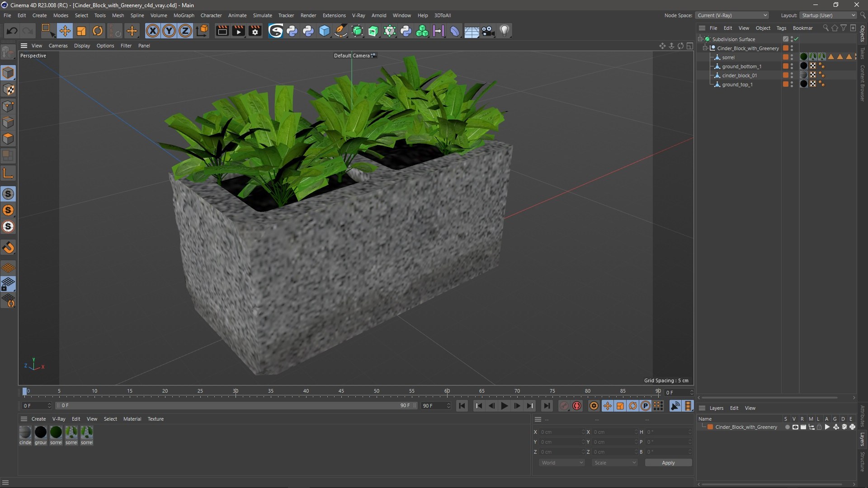868x488 pixels.
Task: Click the Floor grid icon
Action: [472, 31]
